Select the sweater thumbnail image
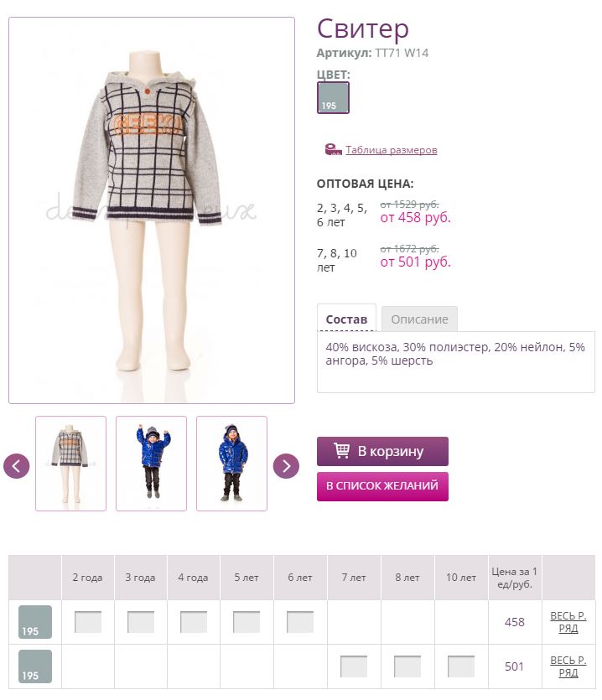This screenshot has height=700, width=602. [x=71, y=464]
